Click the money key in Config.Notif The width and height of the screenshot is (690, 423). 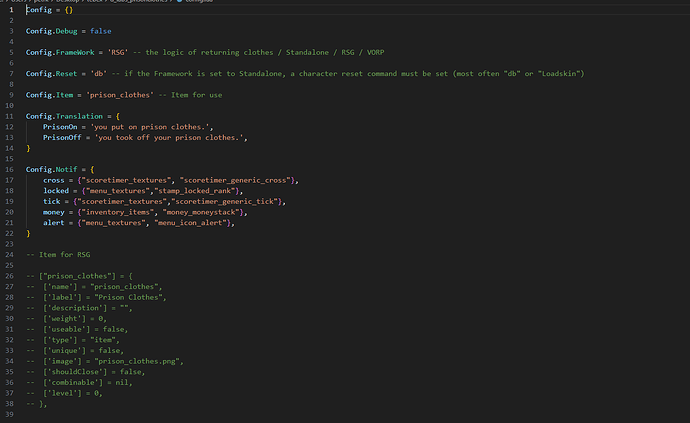[54, 212]
